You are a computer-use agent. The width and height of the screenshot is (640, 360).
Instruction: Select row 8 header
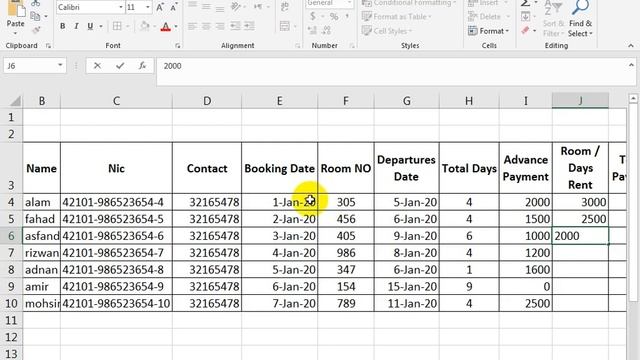point(11,270)
